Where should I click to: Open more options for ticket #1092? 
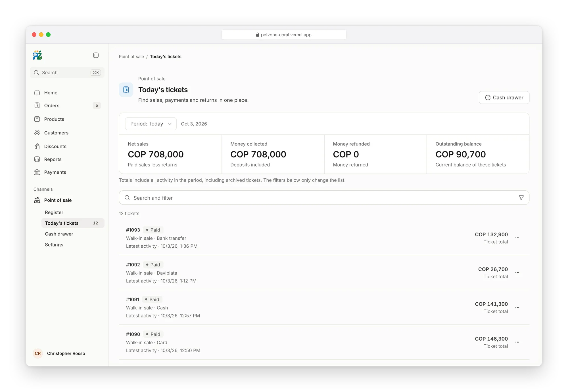pos(517,273)
